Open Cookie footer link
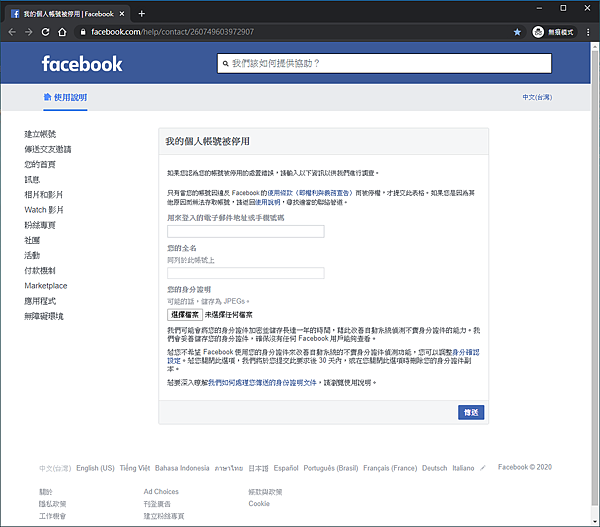 click(x=259, y=504)
